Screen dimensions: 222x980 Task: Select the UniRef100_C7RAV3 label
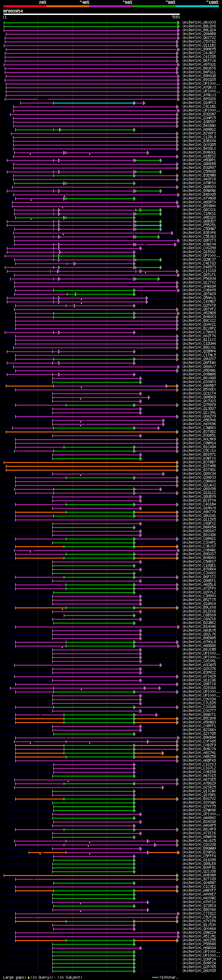(x=199, y=332)
